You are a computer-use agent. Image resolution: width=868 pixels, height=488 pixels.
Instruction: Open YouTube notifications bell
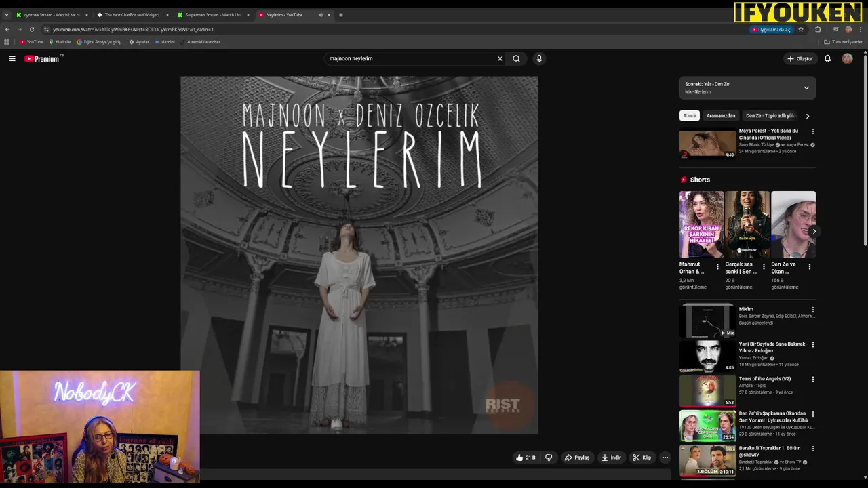(x=827, y=59)
